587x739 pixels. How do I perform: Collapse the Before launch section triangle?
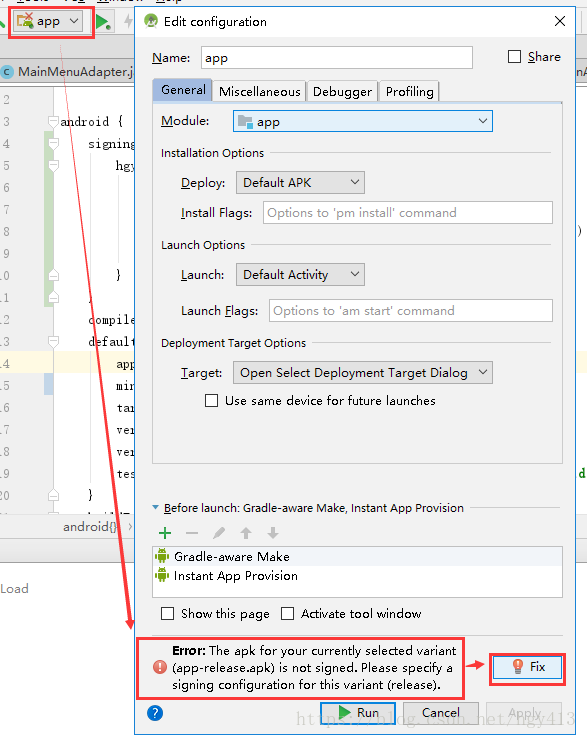[156, 508]
